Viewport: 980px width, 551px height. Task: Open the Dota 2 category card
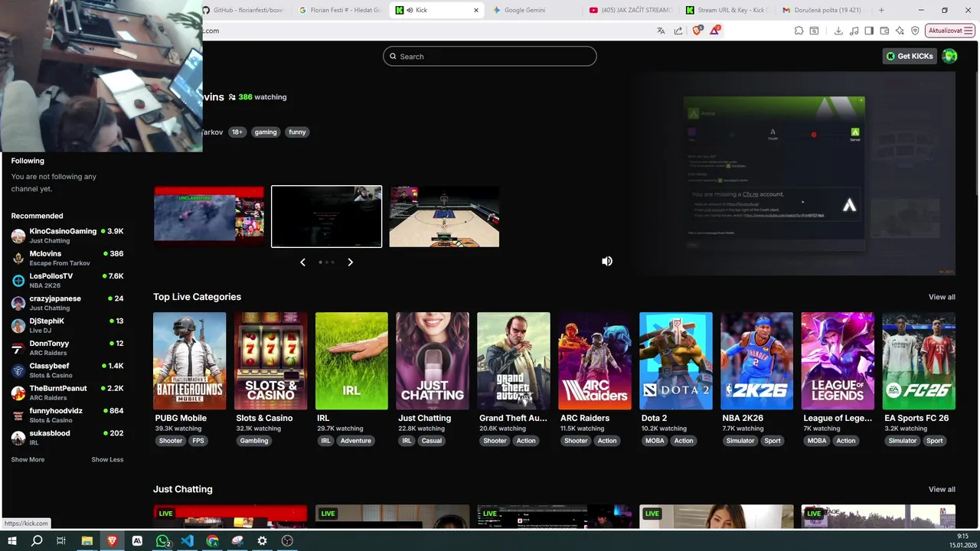click(x=675, y=360)
